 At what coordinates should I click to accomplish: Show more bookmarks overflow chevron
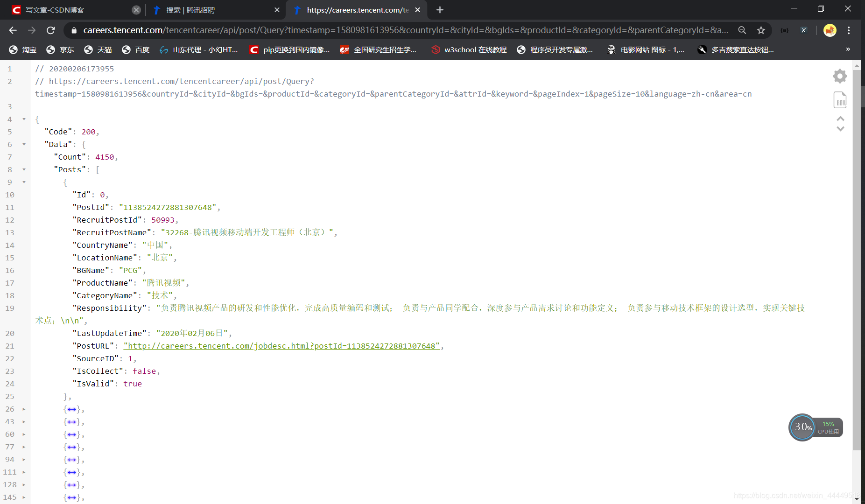click(x=848, y=49)
